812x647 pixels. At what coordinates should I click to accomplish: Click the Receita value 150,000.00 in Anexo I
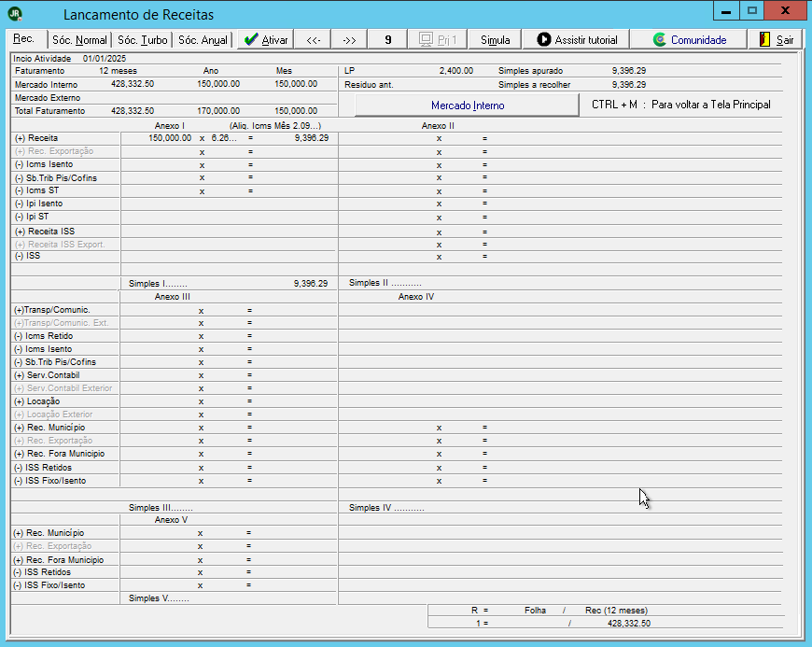[x=170, y=138]
